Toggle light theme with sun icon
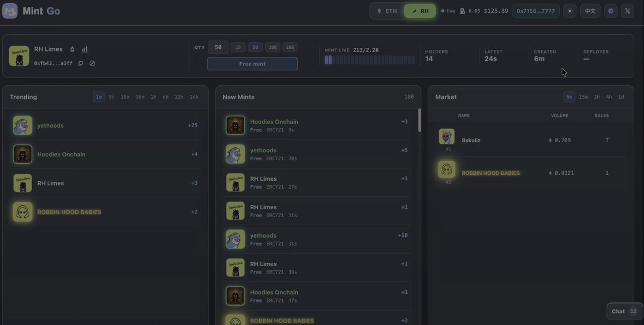 tap(570, 11)
